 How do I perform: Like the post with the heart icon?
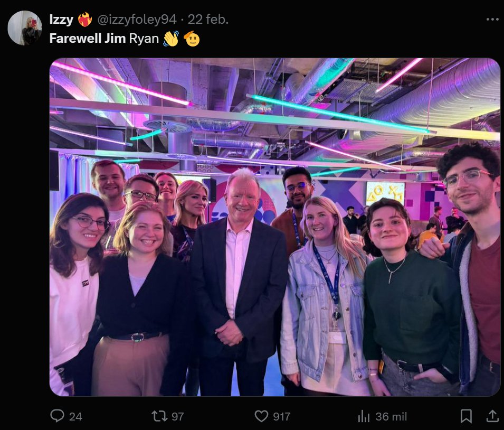pyautogui.click(x=261, y=416)
